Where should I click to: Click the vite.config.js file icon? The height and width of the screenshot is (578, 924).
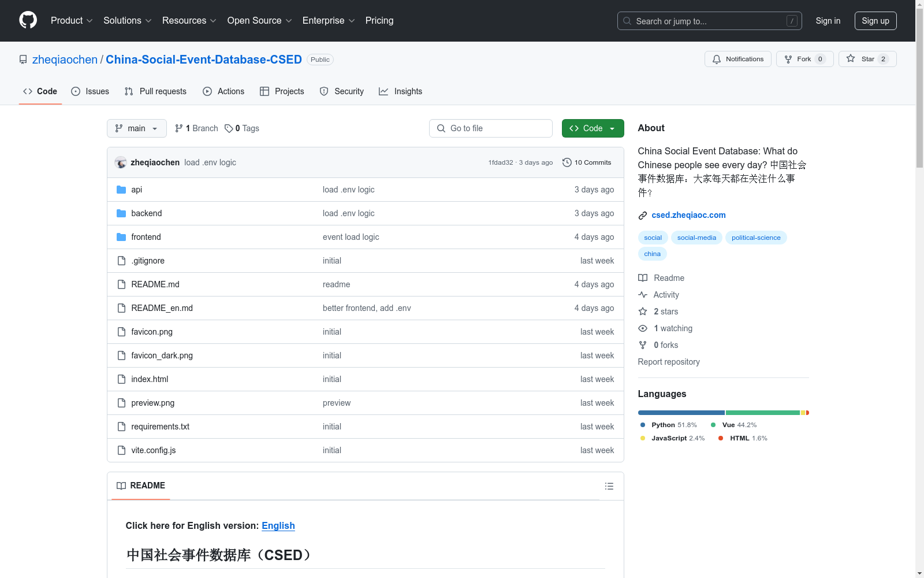click(x=121, y=450)
